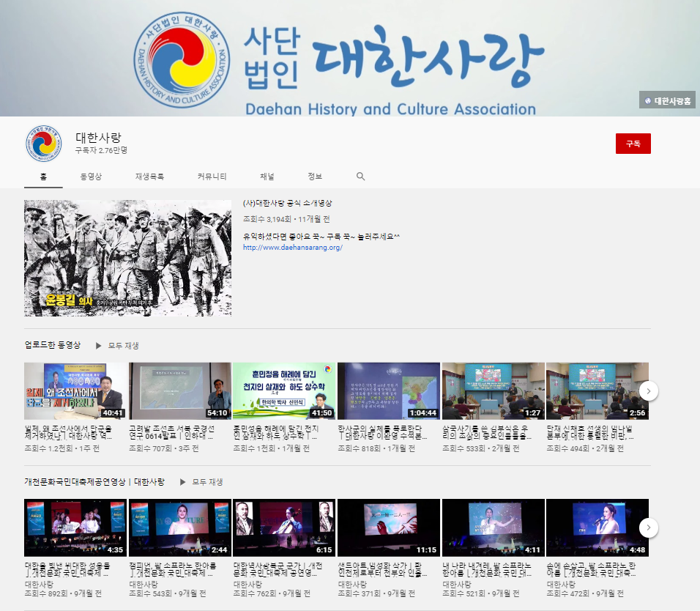Open '손에 손잡고' video title
700x611 pixels.
(x=591, y=569)
